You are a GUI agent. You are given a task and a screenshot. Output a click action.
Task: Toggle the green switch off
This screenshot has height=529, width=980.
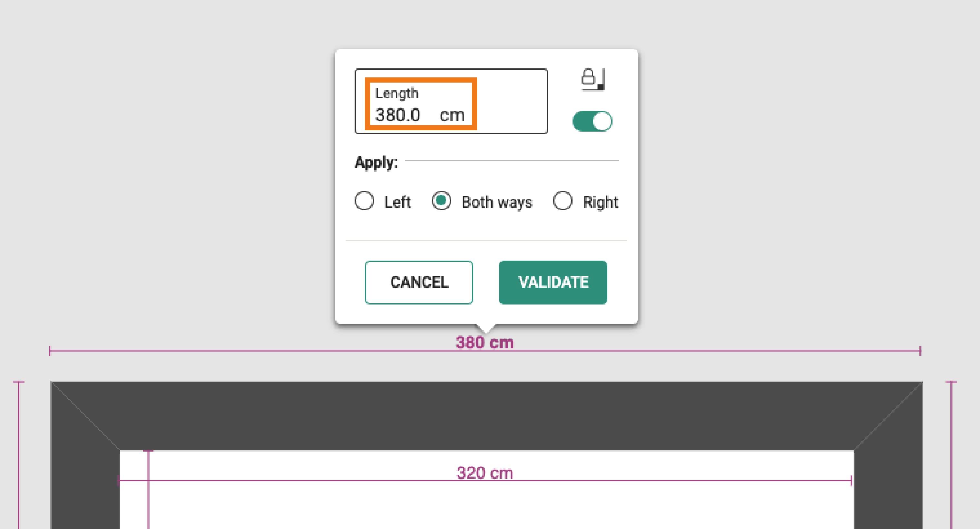[592, 121]
